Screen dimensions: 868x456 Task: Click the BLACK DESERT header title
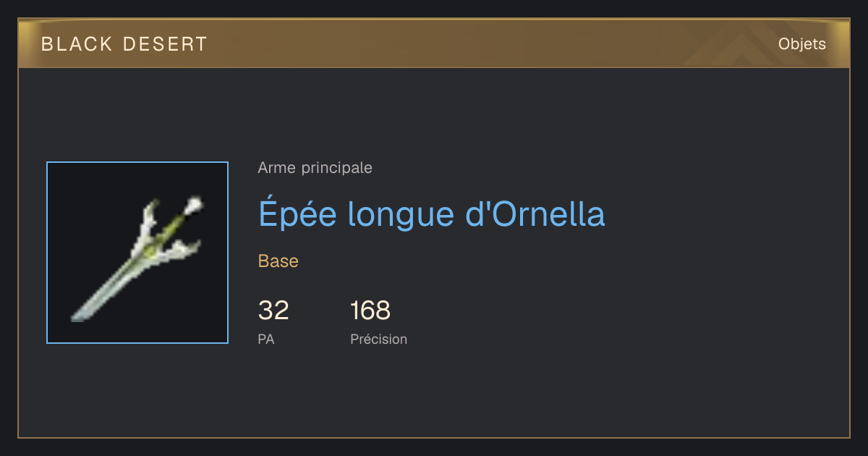coord(124,44)
